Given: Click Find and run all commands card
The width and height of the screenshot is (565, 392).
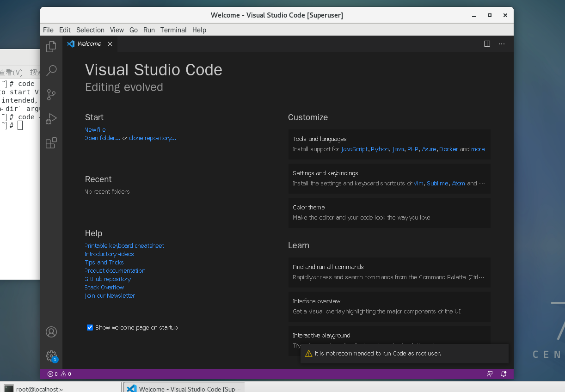Looking at the screenshot, I should click(x=389, y=272).
